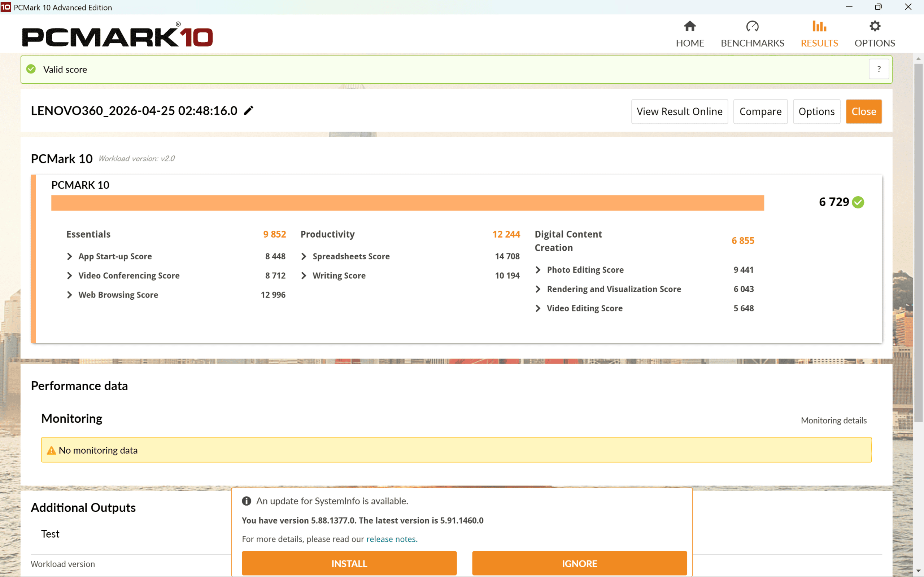Expand the Web Browsing Score details
The image size is (924, 577).
[x=70, y=295]
